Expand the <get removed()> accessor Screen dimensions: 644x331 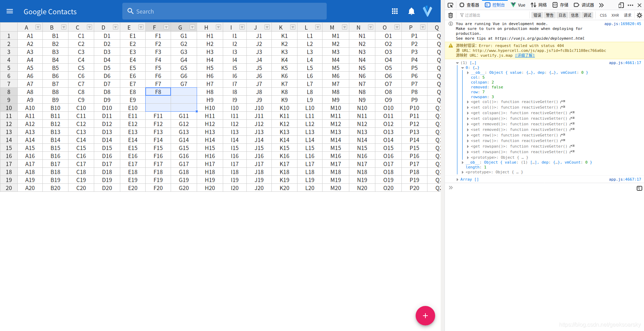[468, 124]
